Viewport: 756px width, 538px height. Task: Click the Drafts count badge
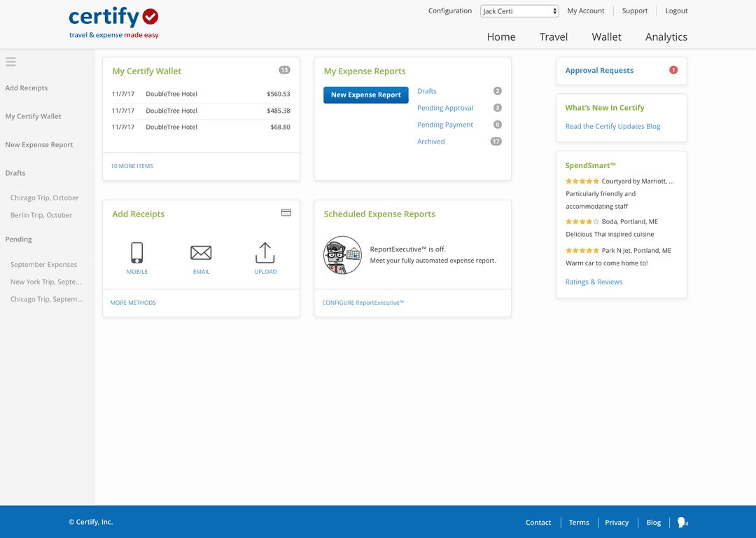click(498, 91)
